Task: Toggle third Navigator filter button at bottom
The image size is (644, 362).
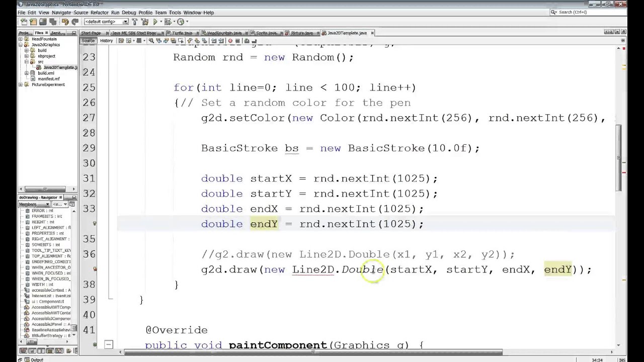Action: (x=41, y=350)
